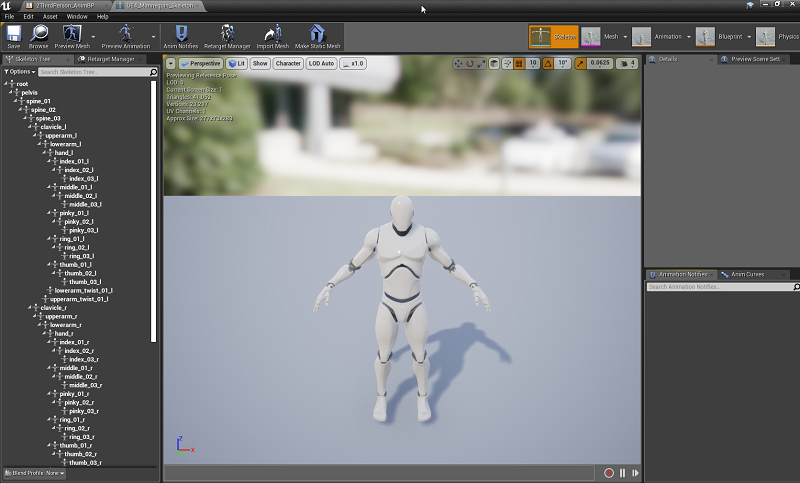The image size is (800, 483).
Task: Click search magnifier in Skeleton Tree
Action: (x=153, y=72)
